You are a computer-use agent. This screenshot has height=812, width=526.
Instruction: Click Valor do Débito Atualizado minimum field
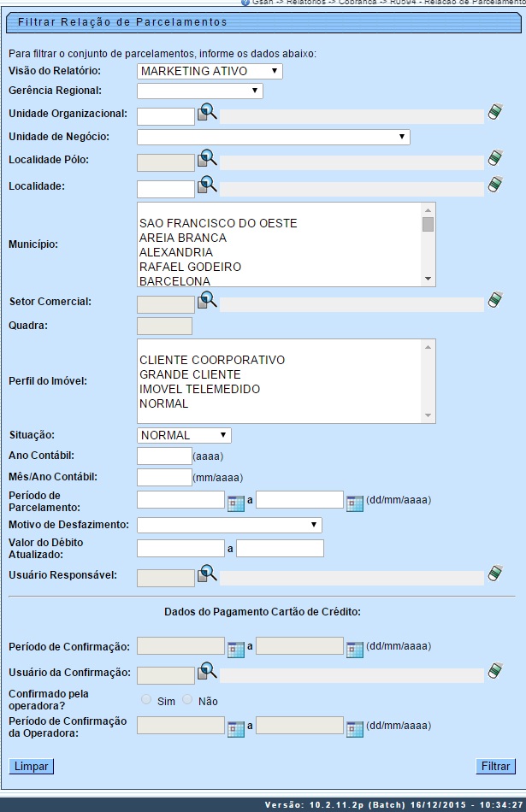[180, 548]
